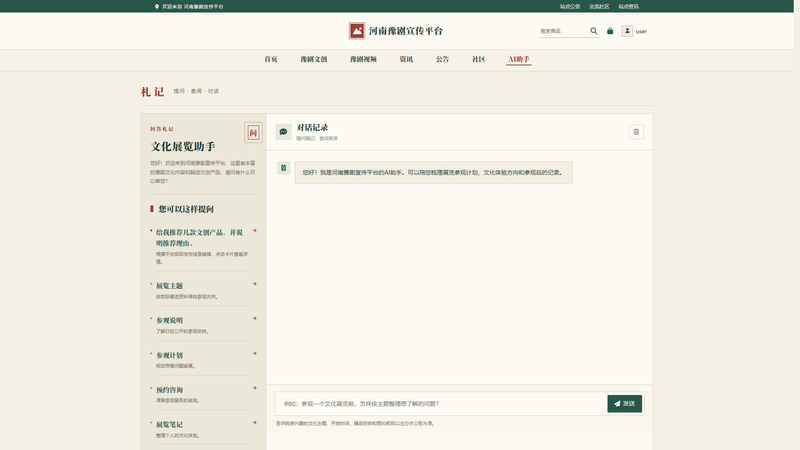The width and height of the screenshot is (800, 450).
Task: Open 资讯 navigation item
Action: pos(406,59)
